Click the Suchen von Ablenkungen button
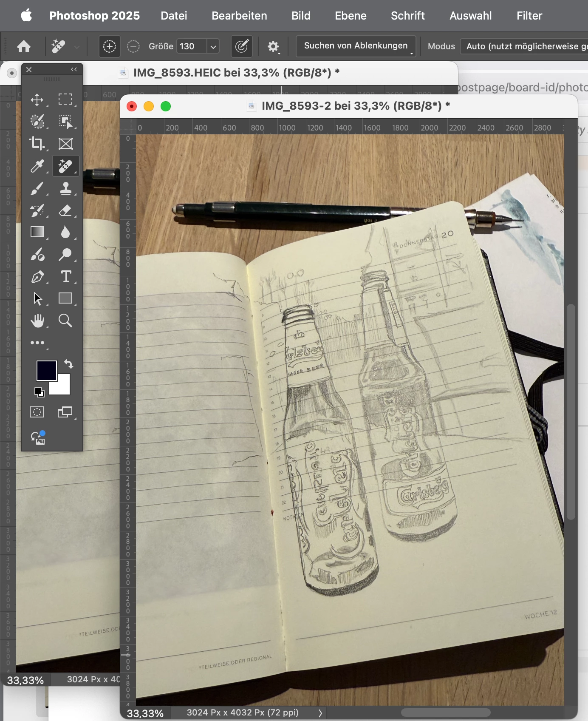 [356, 46]
